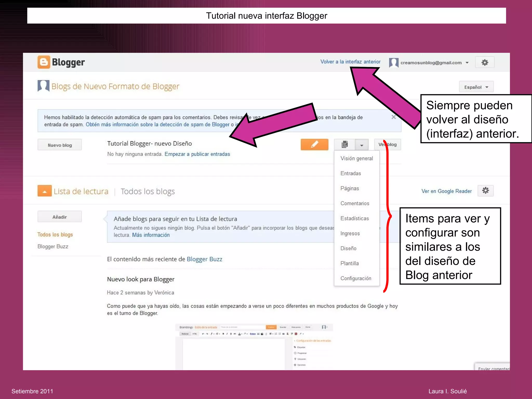Open the spam detection information link
Viewport: 532px width, 399px height.
coord(157,124)
